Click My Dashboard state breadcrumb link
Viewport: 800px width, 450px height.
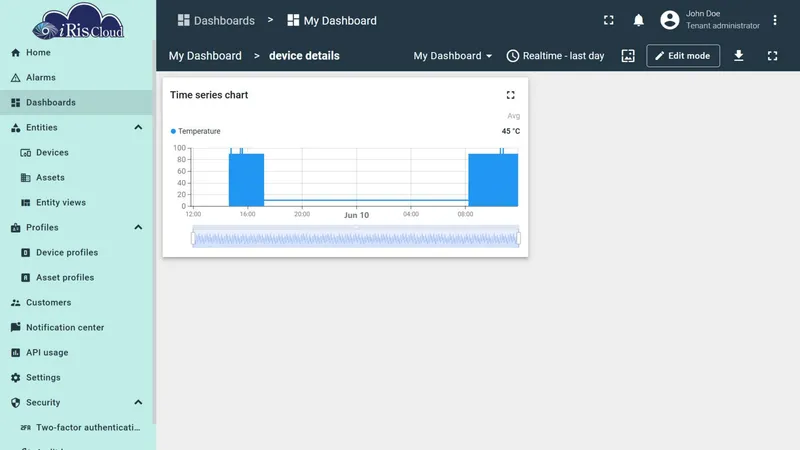pos(205,56)
